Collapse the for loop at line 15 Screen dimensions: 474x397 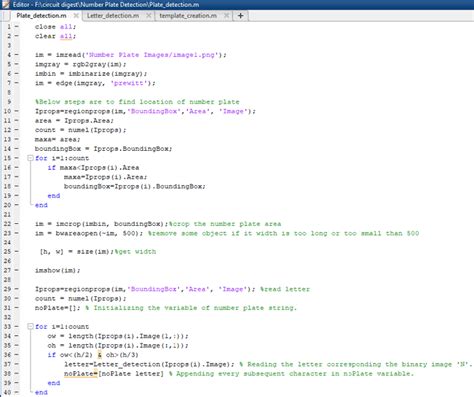[x=30, y=158]
